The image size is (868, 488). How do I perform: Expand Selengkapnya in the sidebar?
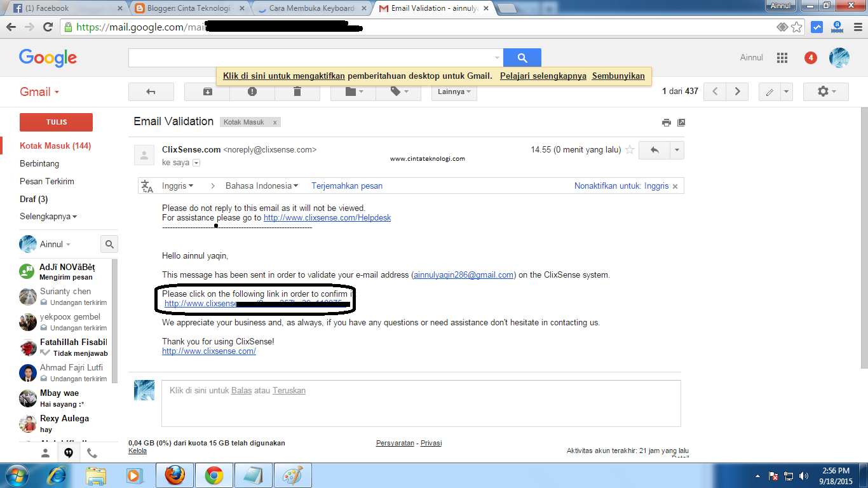48,217
